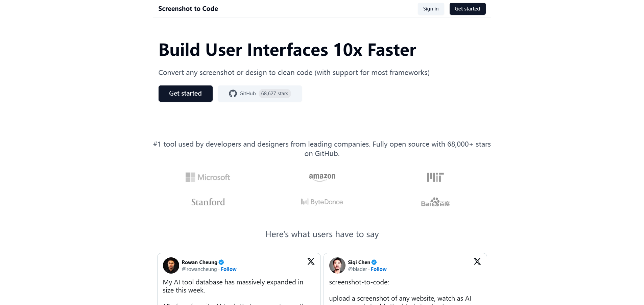This screenshot has height=305, width=644.
Task: Click the MIT logo
Action: point(435,177)
